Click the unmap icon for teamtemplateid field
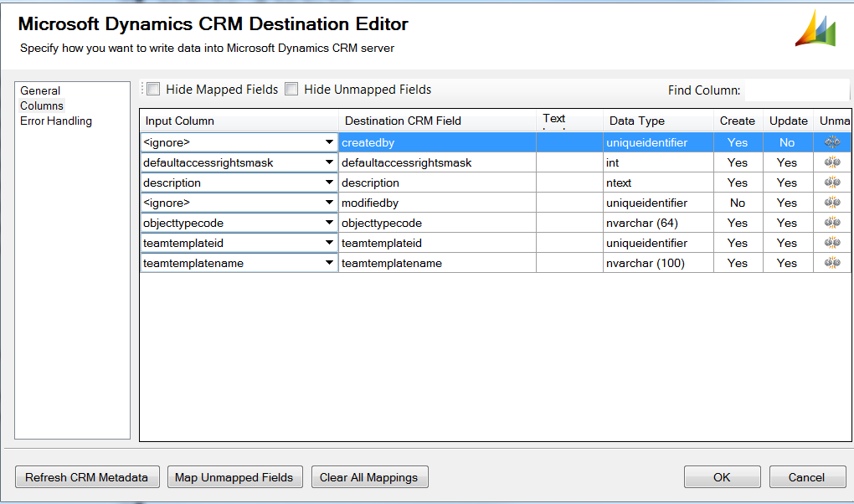The height and width of the screenshot is (504, 854). tap(831, 243)
